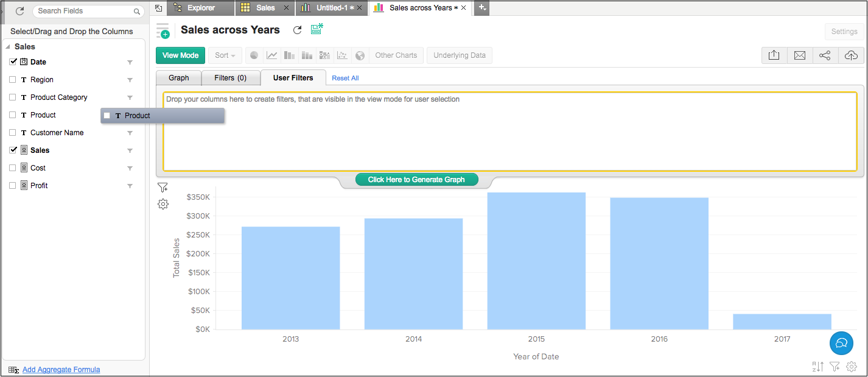Click the gear icon left of chart
868x377 pixels.
tap(163, 205)
